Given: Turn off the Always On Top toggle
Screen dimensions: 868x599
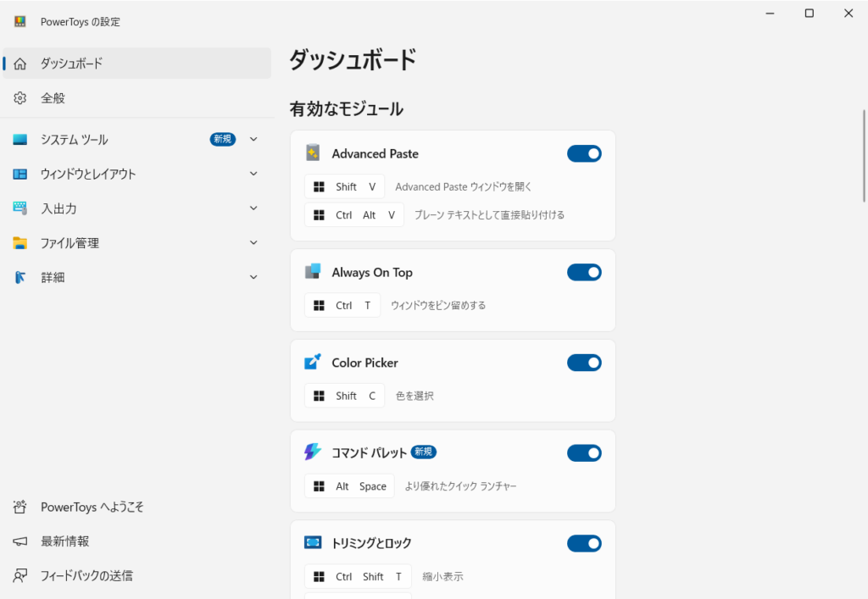Looking at the screenshot, I should [x=584, y=272].
